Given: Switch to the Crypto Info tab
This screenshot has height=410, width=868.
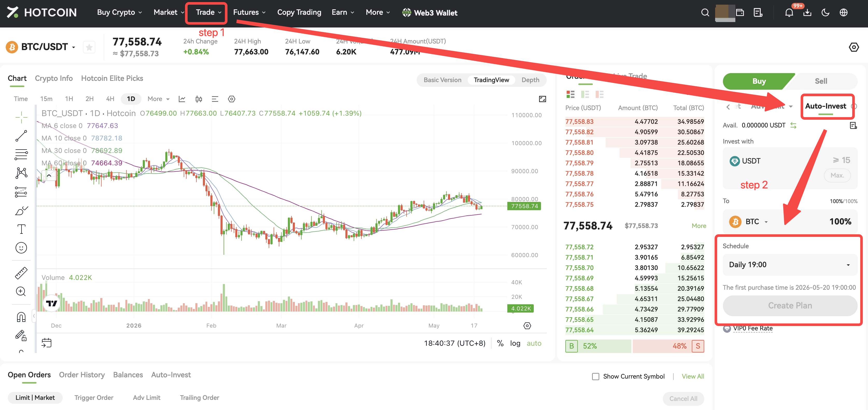Looking at the screenshot, I should click(54, 78).
